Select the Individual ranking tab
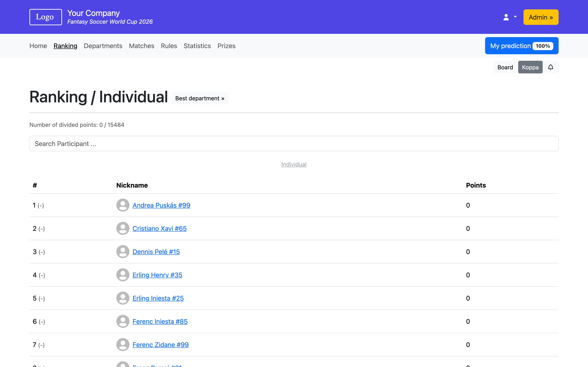The image size is (588, 367). 294,164
